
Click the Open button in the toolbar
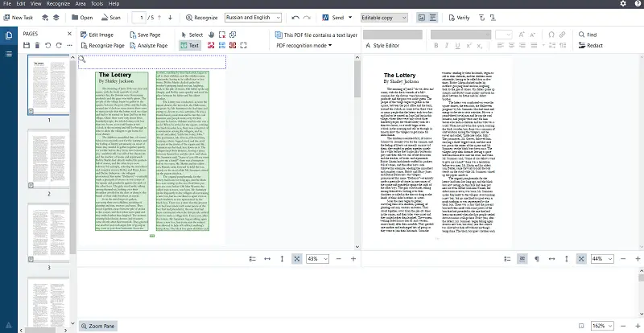[82, 18]
